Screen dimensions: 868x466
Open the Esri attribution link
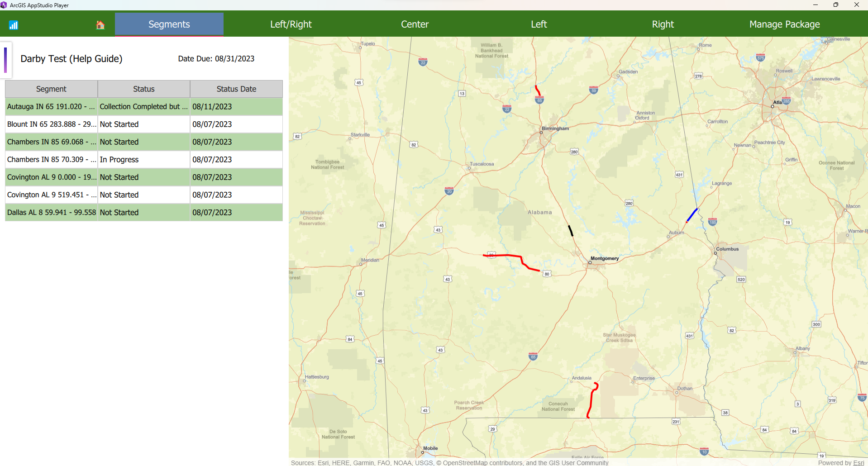(x=858, y=462)
